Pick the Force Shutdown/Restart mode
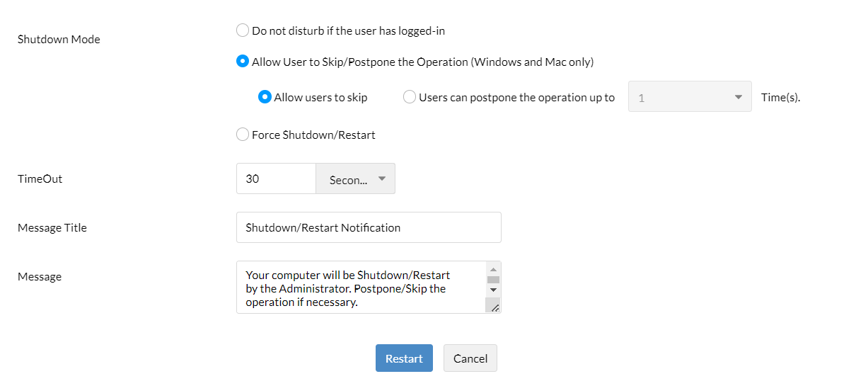 coord(243,135)
